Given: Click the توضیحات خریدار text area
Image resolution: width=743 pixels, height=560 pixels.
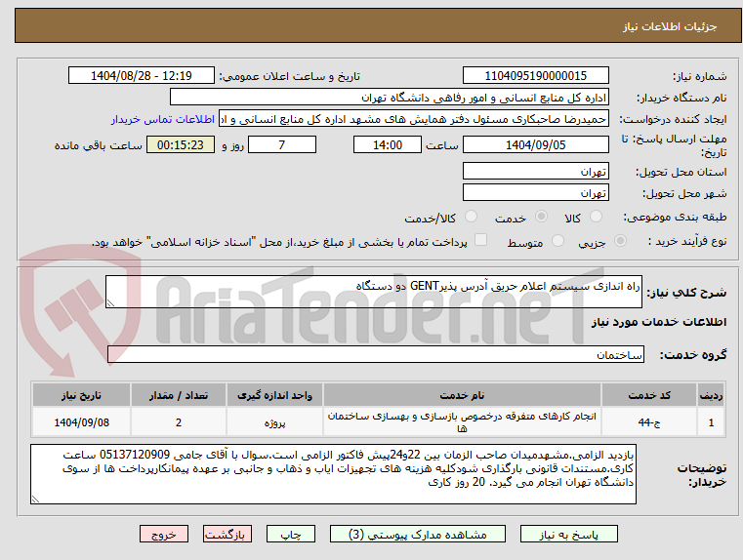Looking at the screenshot, I should 333,474.
